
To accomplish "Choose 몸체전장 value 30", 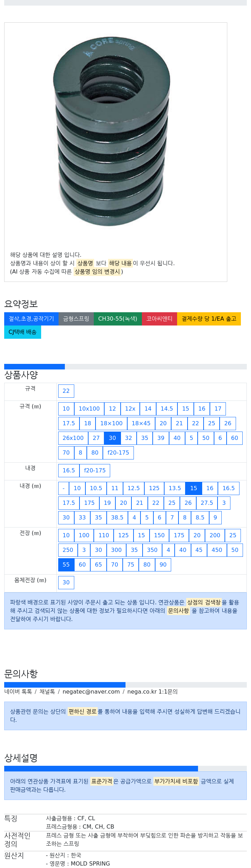I will [66, 582].
